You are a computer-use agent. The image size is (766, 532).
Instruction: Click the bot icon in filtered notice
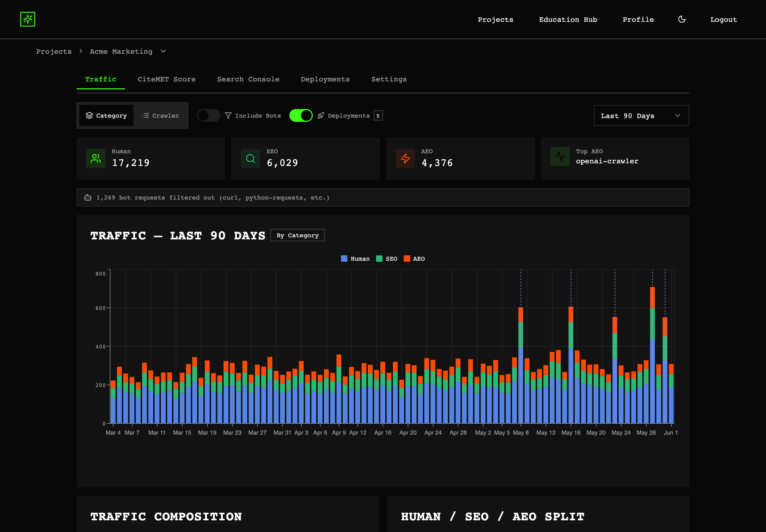coord(88,197)
